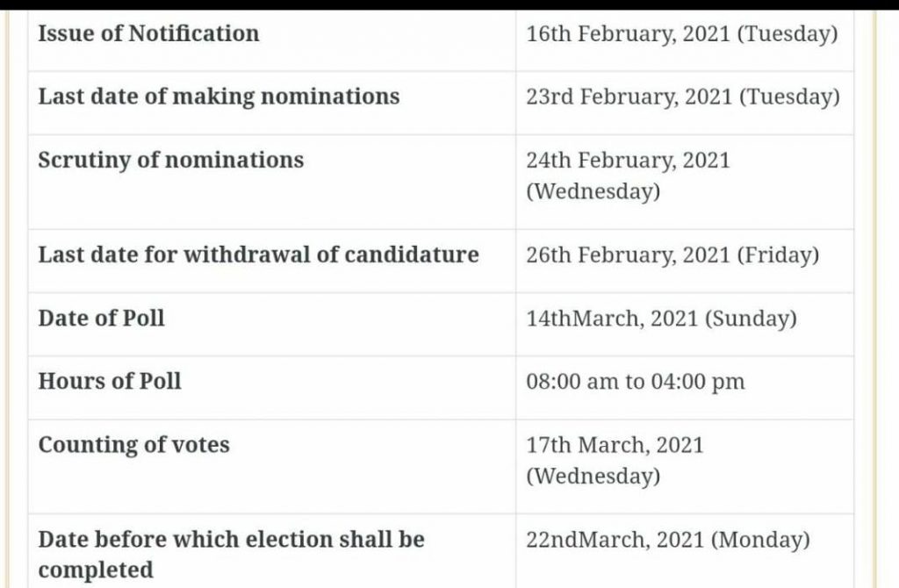Screen dimensions: 899x588
Task: Click the '17th March, 2021' date text
Action: pos(615,445)
